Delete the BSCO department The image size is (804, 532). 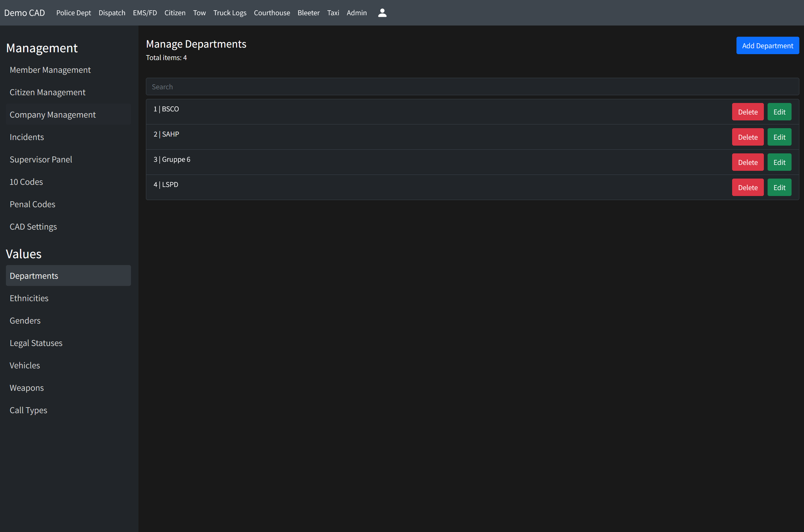point(747,112)
